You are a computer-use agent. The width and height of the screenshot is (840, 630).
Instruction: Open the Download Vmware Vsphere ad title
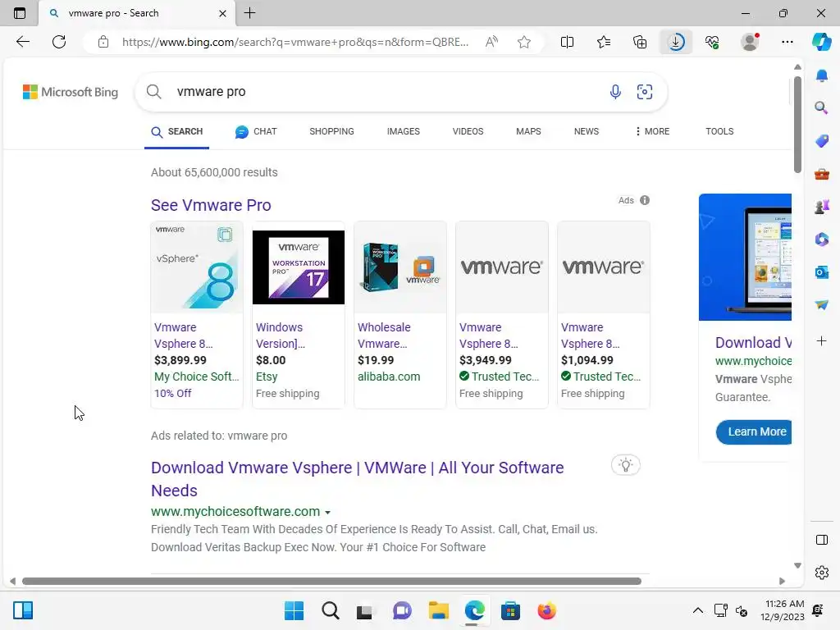click(358, 479)
